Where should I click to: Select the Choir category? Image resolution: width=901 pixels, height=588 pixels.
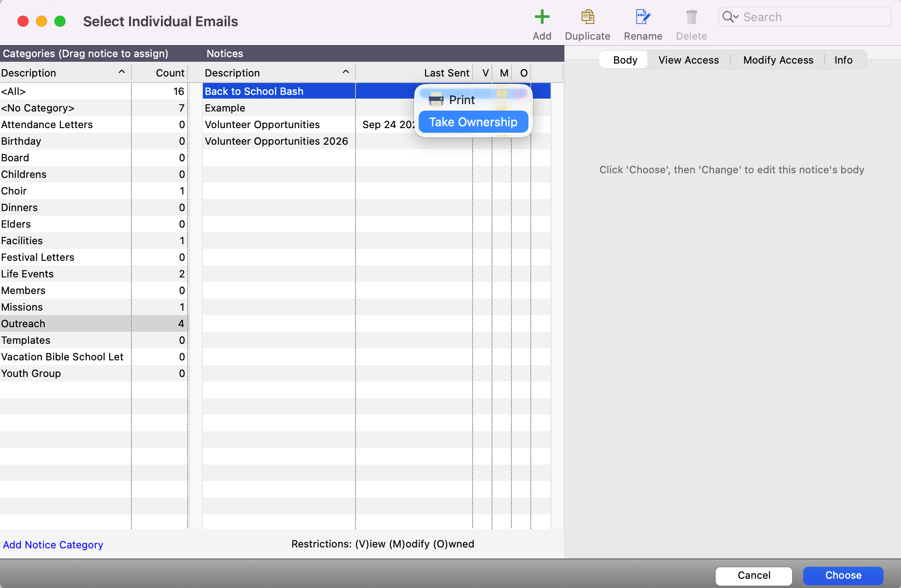(94, 191)
